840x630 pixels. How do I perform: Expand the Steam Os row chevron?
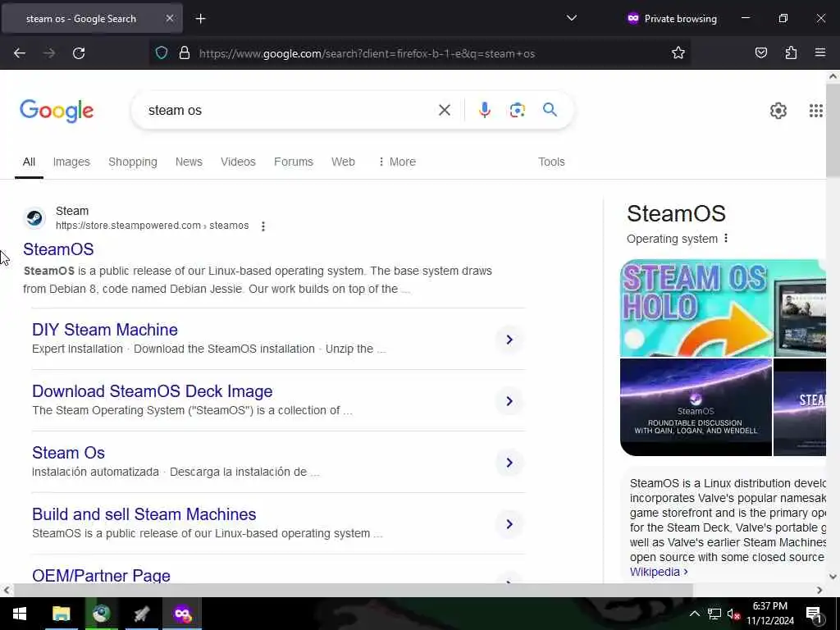click(x=509, y=463)
